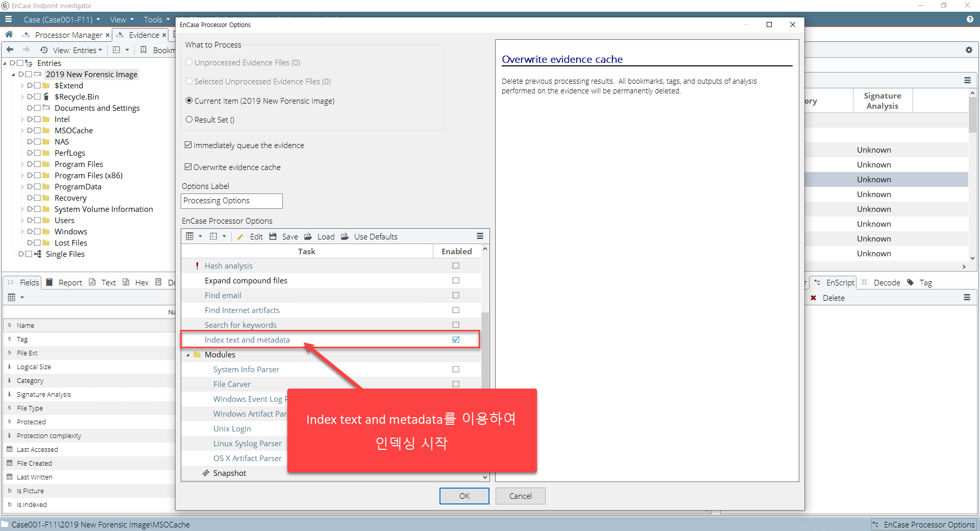The width and height of the screenshot is (980, 531).
Task: Enable System Info Parser module
Action: [x=456, y=369]
